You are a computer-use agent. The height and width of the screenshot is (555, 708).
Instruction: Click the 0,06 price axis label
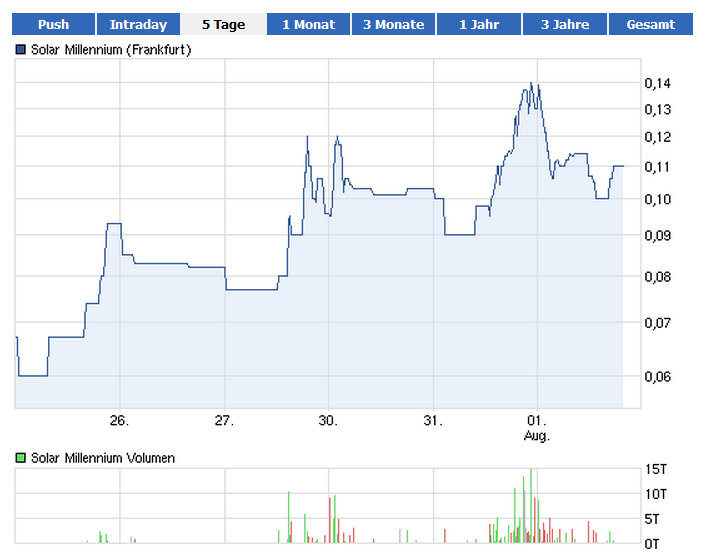pyautogui.click(x=657, y=376)
